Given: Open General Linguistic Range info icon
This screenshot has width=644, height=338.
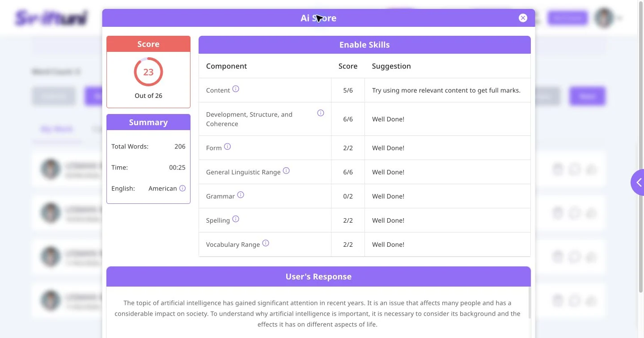Looking at the screenshot, I should click(286, 171).
